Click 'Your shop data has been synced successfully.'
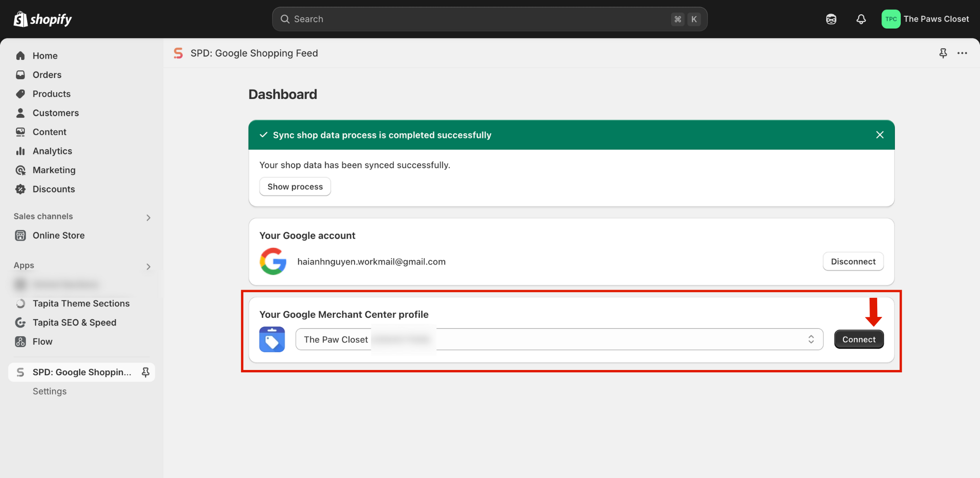Viewport: 980px width, 478px height. pos(355,165)
